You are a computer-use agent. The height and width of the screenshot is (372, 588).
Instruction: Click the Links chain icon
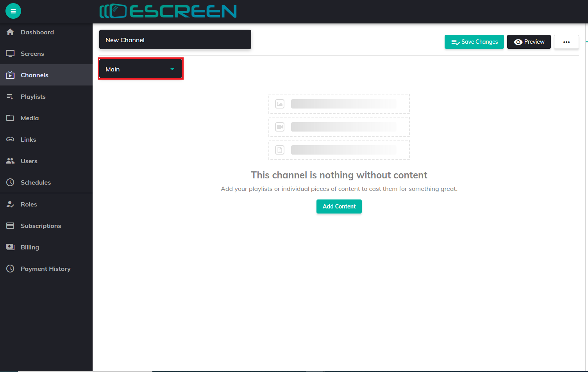tap(11, 139)
